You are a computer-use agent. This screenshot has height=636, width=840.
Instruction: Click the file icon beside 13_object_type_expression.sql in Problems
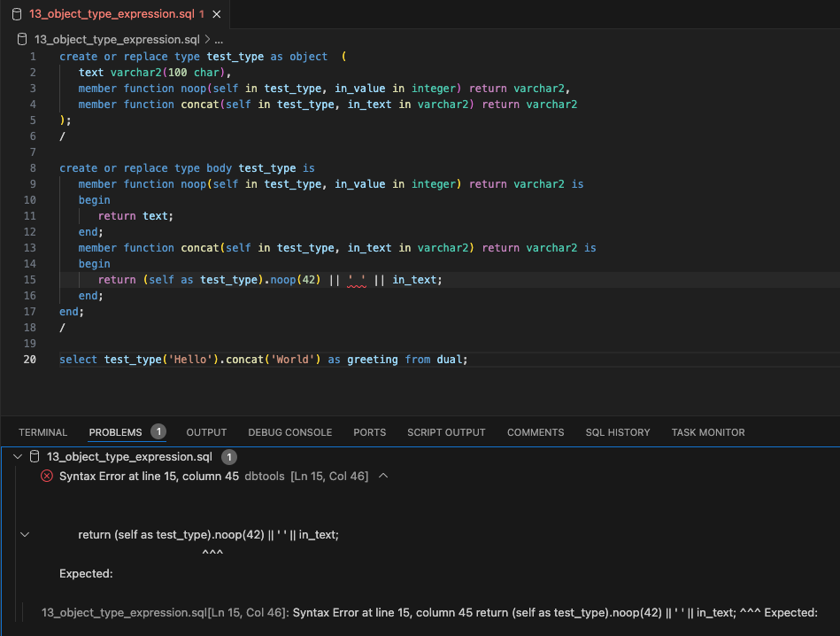(x=34, y=456)
